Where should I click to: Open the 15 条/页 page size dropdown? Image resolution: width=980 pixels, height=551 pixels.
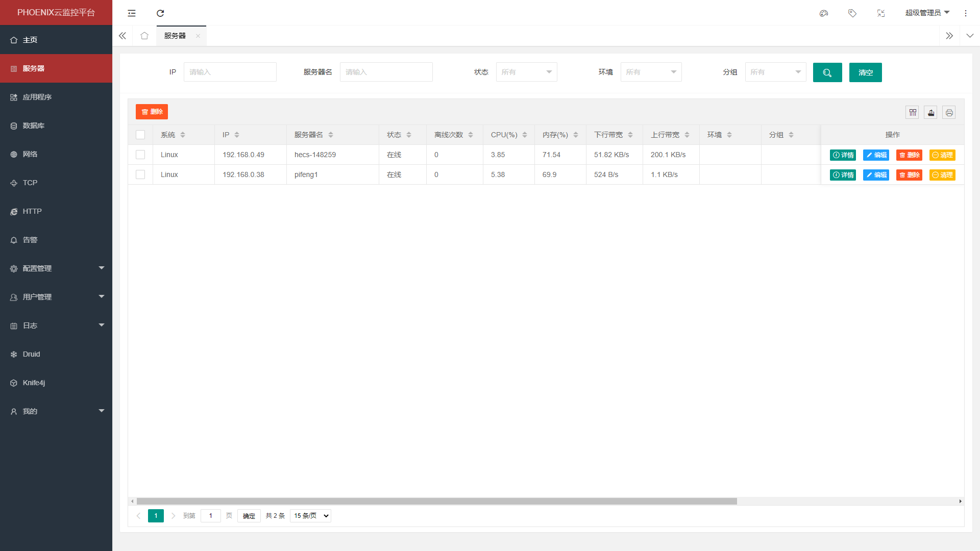(310, 516)
